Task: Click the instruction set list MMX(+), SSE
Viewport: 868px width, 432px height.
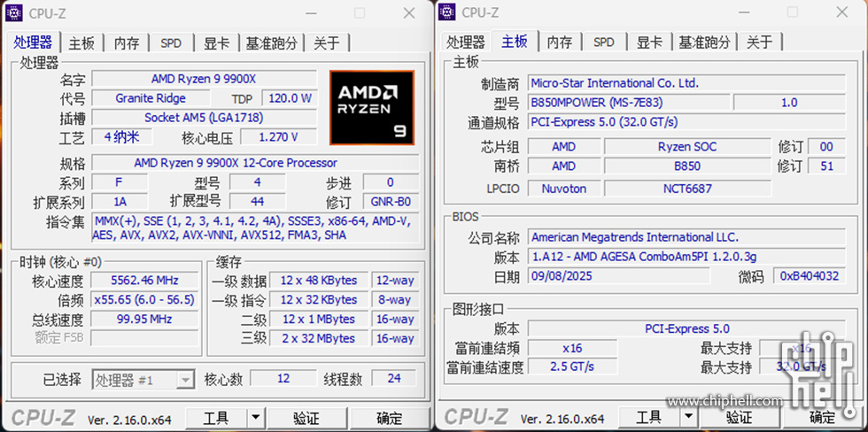Action: (x=255, y=228)
